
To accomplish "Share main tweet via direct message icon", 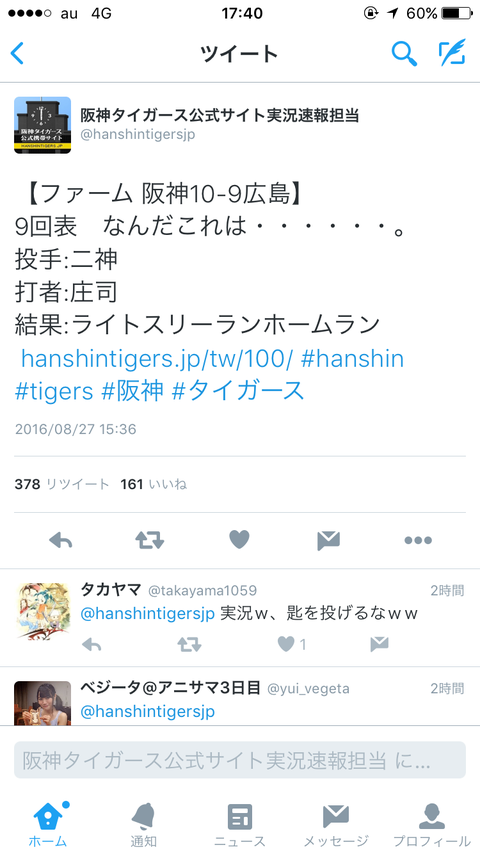I will click(x=329, y=540).
